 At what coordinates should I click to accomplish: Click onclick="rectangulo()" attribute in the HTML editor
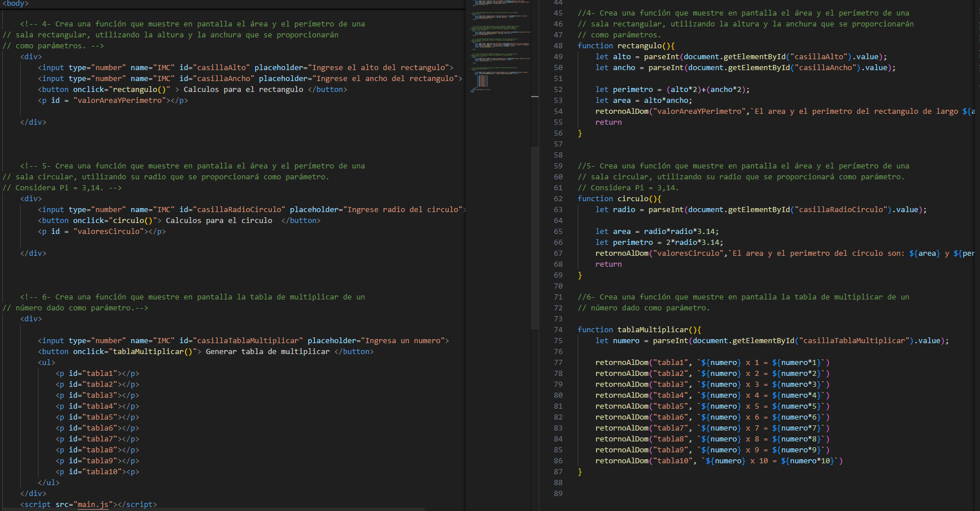122,90
